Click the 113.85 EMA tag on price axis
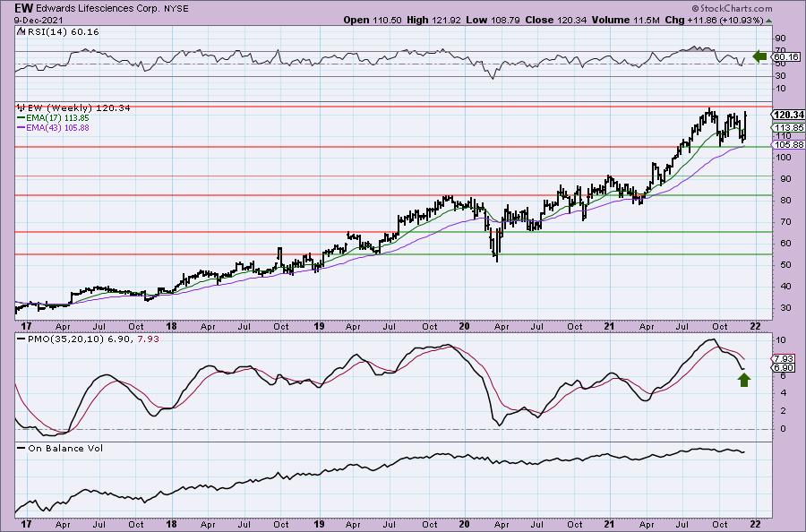Viewport: 806px width, 532px height. click(x=788, y=127)
